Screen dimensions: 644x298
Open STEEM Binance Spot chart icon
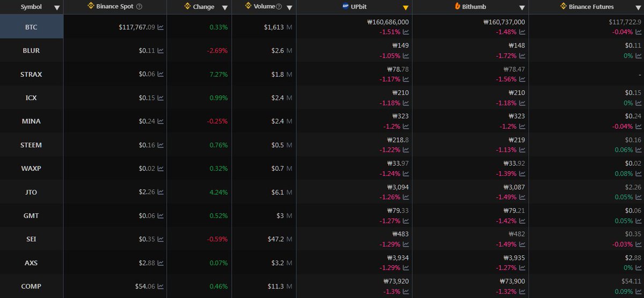point(161,145)
